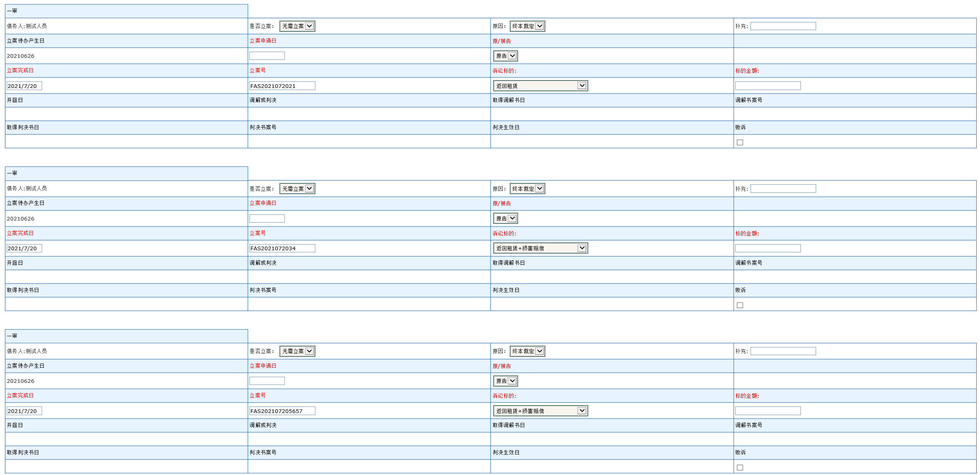
Task: Tick the 败诉 checkbox in the third section
Action: (x=740, y=468)
